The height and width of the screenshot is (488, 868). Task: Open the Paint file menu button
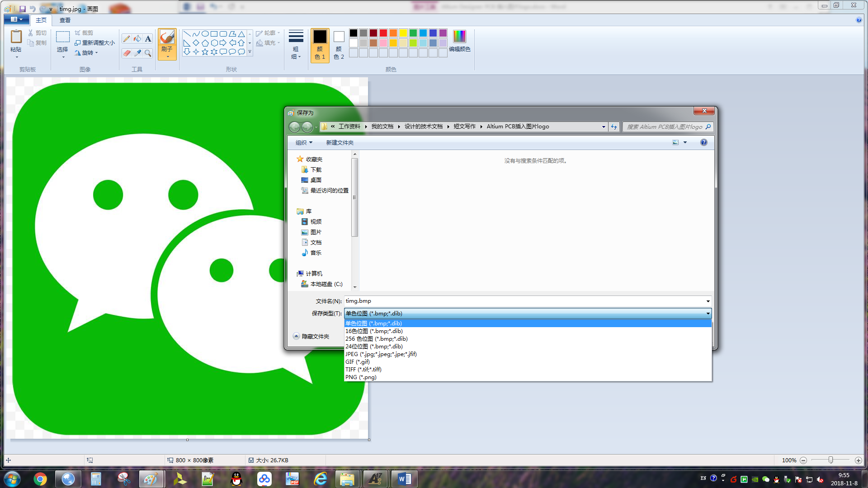pyautogui.click(x=17, y=19)
